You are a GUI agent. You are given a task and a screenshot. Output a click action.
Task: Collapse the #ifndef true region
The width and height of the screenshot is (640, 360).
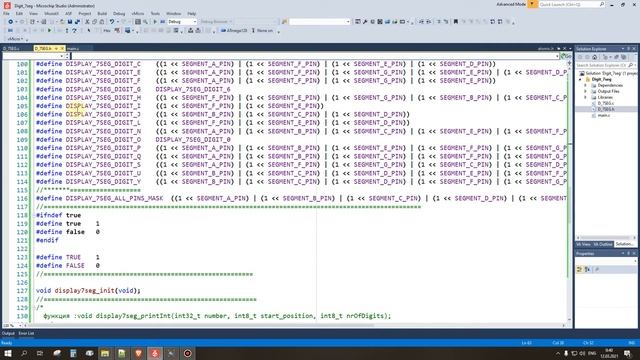[34, 215]
